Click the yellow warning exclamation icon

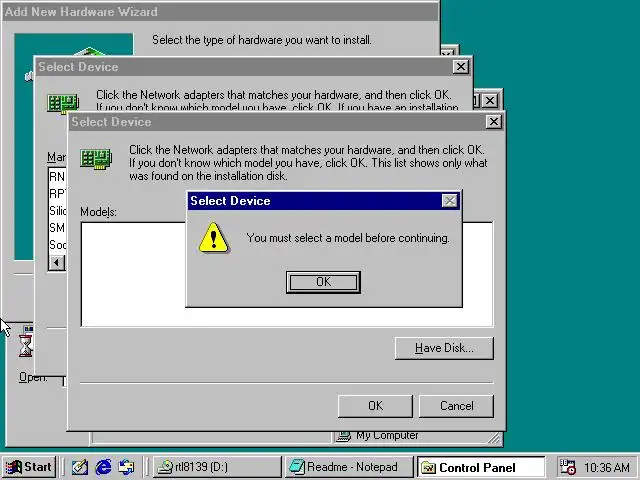(213, 238)
